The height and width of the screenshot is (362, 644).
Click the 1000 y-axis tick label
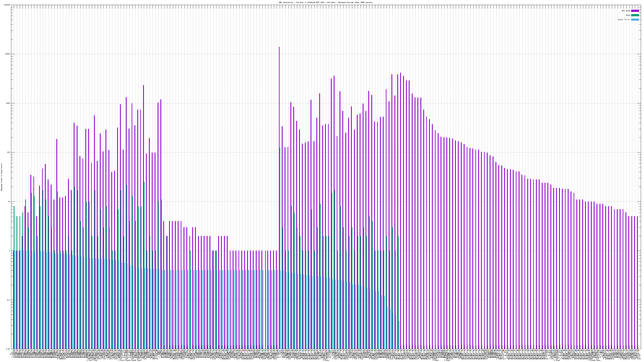8,103
